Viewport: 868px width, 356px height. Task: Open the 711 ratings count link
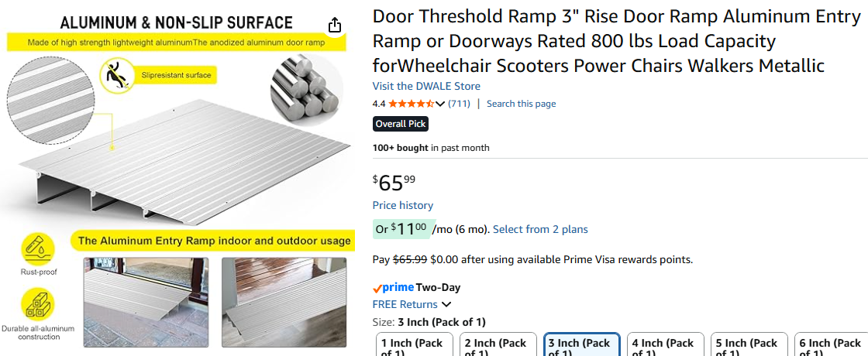(460, 104)
